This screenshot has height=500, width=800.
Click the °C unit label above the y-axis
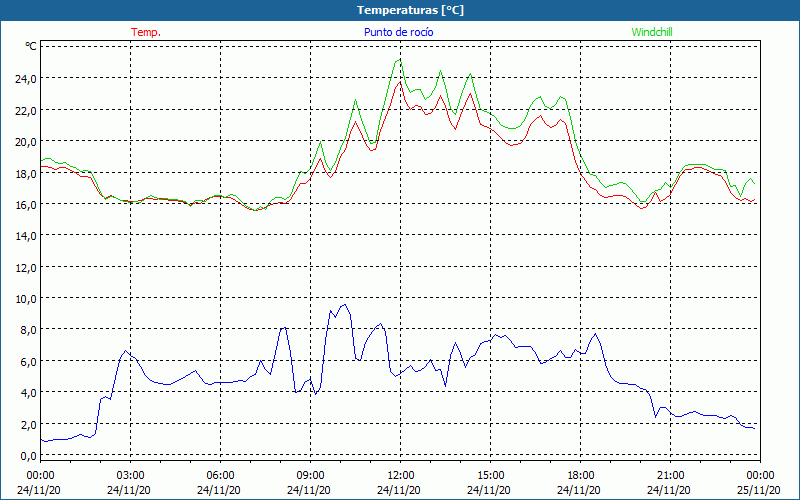[x=31, y=46]
